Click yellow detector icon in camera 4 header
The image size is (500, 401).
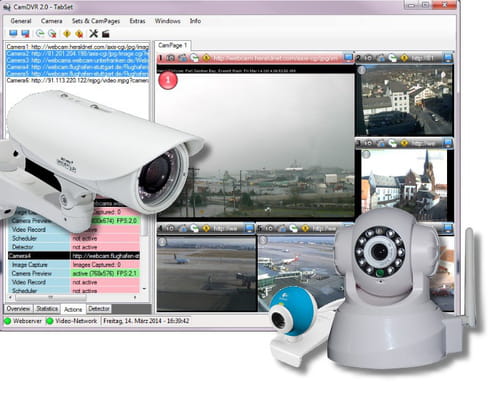[206, 228]
